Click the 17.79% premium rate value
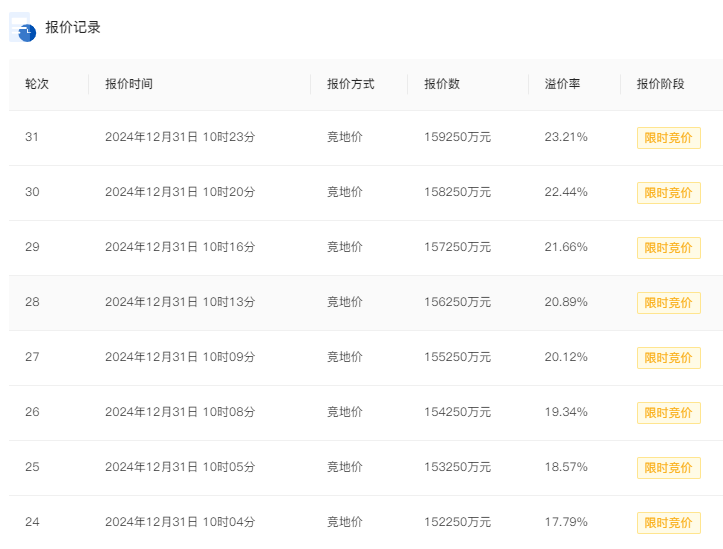The width and height of the screenshot is (723, 549). point(566,522)
